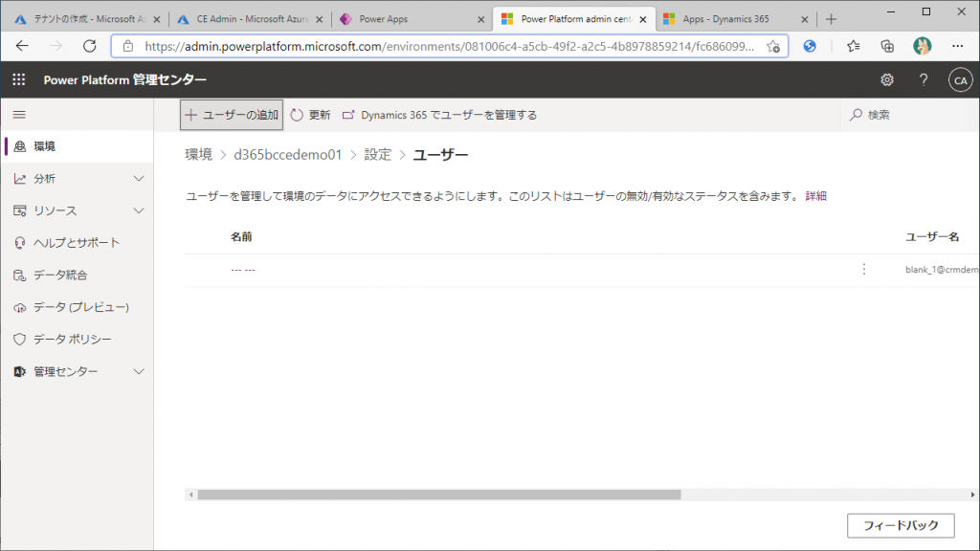Click Dynamics 365 でユーザーを管理する
Image resolution: width=980 pixels, height=551 pixels.
tap(439, 115)
